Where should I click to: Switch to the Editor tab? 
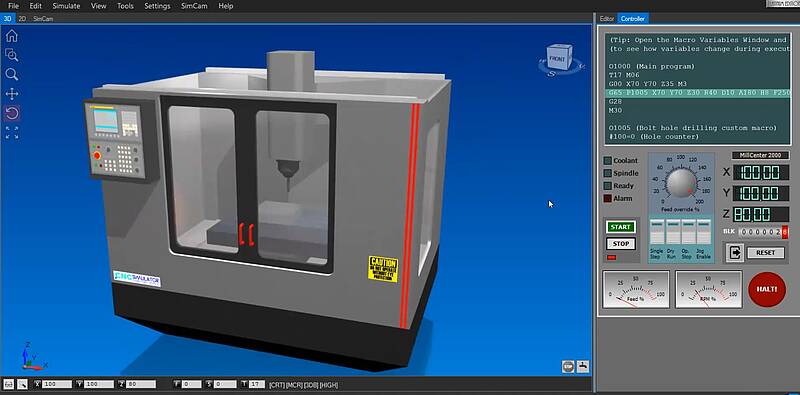coord(607,18)
